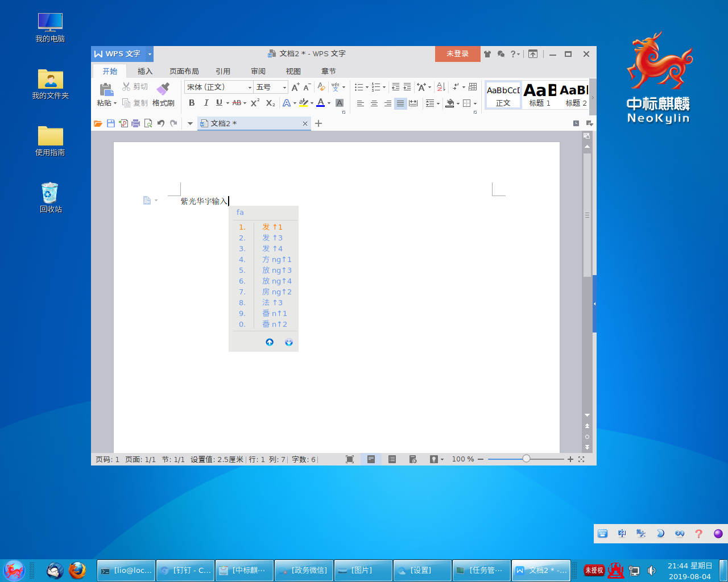Switch to outline view in status bar

[392, 459]
